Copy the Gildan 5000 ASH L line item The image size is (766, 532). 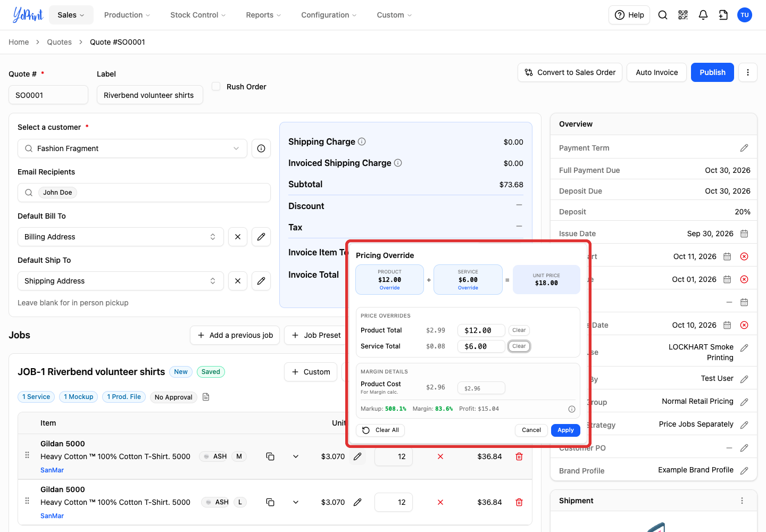click(x=270, y=502)
